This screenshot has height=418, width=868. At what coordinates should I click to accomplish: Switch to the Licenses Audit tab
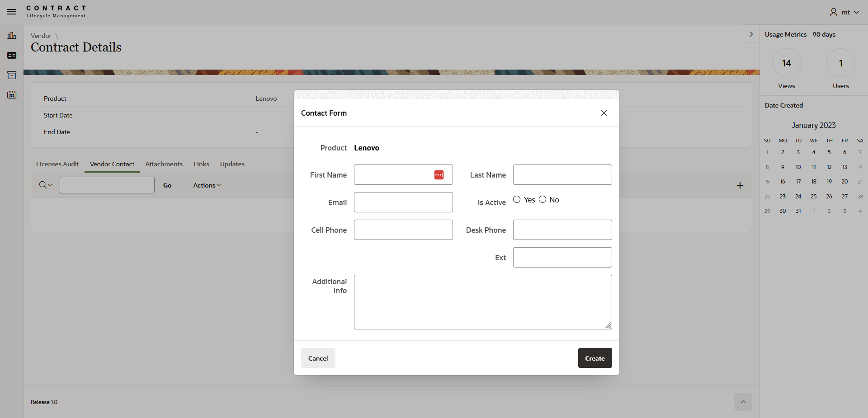[x=57, y=164]
